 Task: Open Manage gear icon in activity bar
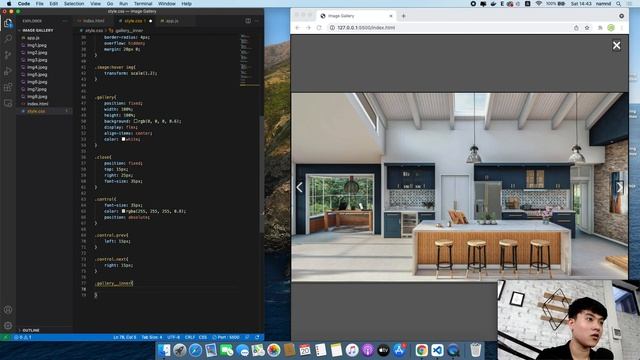8,326
